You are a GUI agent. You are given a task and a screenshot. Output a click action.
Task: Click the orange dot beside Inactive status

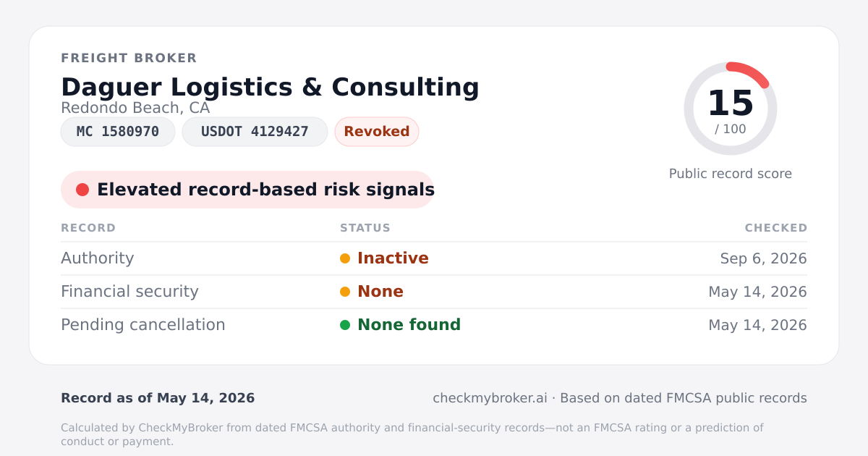345,258
